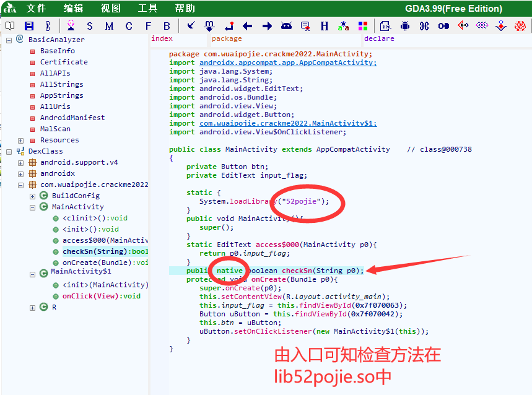Image resolution: width=532 pixels, height=395 pixels.
Task: Select AppStrings in the tree
Action: tap(61, 95)
